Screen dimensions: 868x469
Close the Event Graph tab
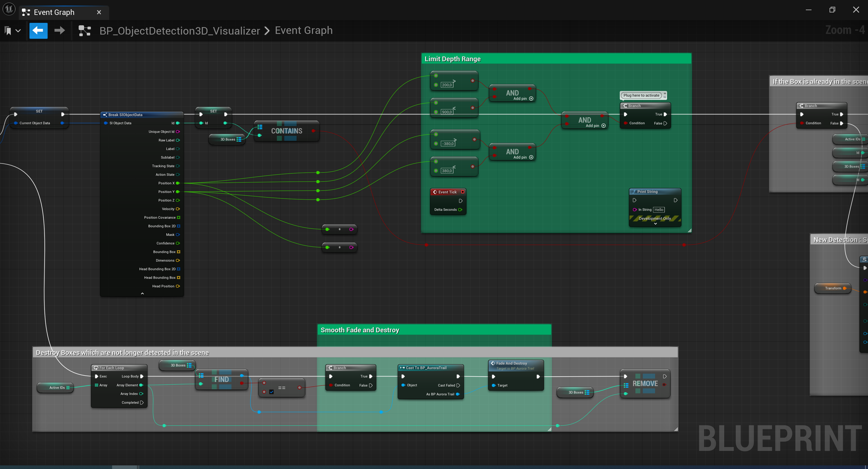tap(99, 12)
